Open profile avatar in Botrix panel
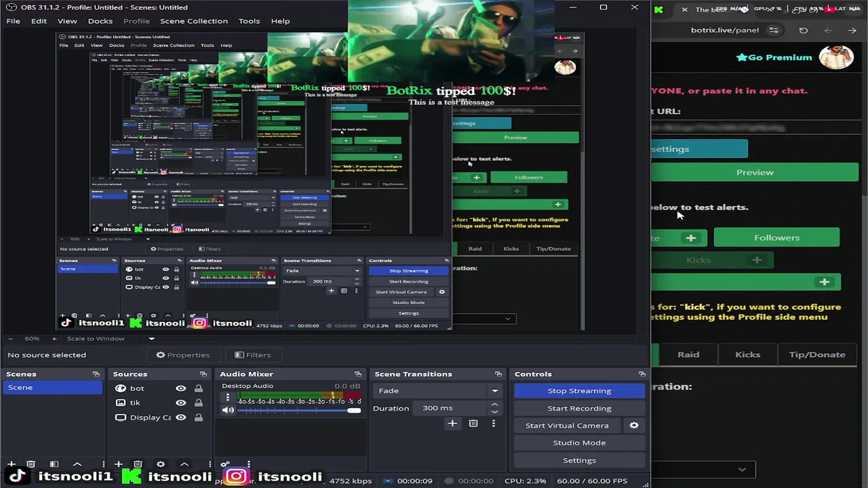The width and height of the screenshot is (868, 488). coord(835,58)
